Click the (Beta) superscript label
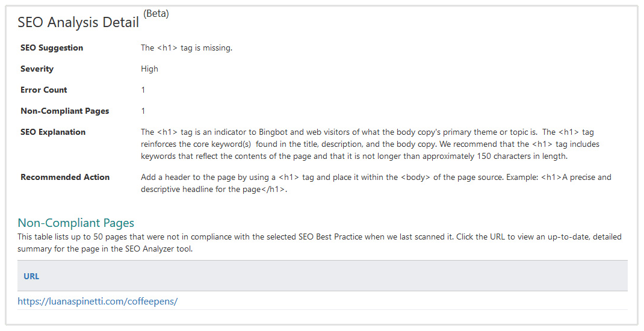 click(156, 14)
